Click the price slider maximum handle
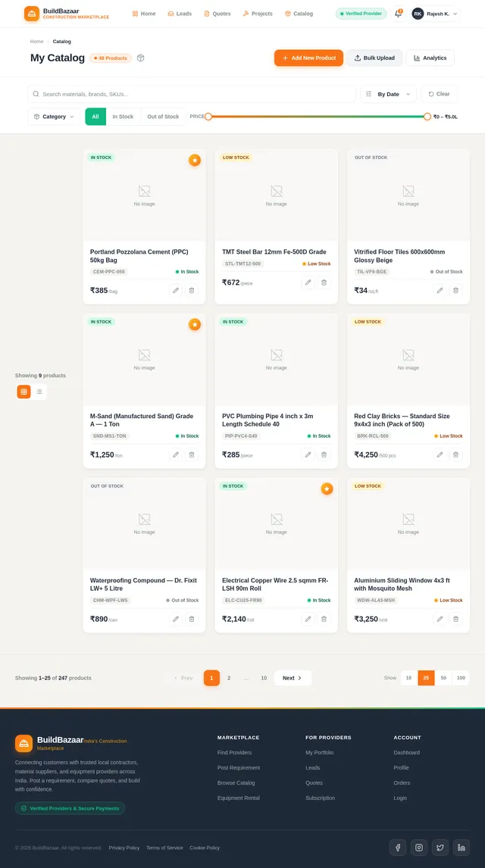The height and width of the screenshot is (868, 485). click(427, 117)
